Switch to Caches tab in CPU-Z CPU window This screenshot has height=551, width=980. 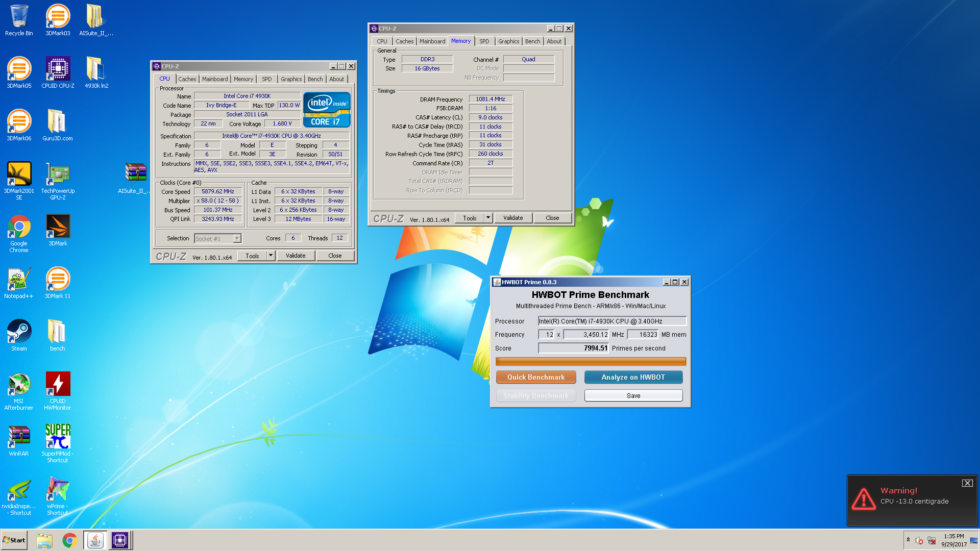[187, 79]
